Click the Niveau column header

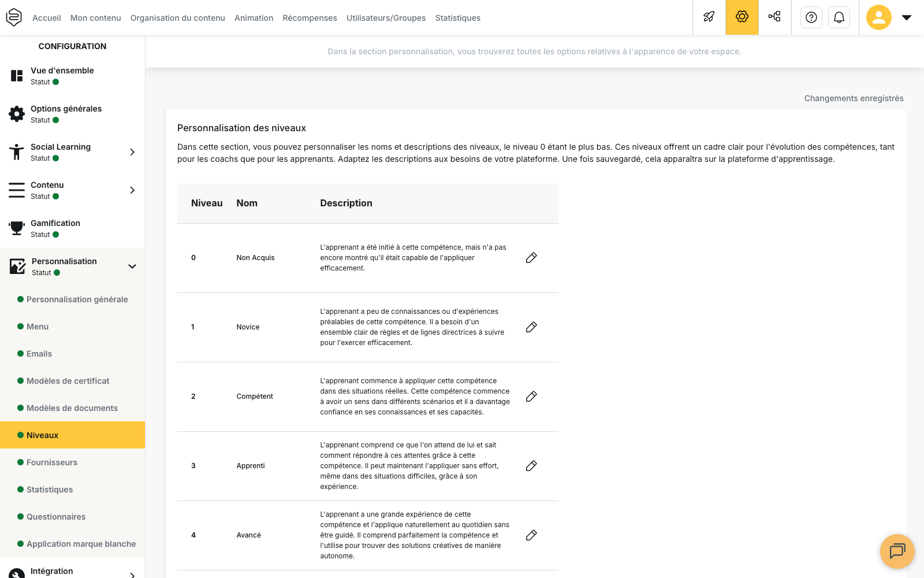207,203
